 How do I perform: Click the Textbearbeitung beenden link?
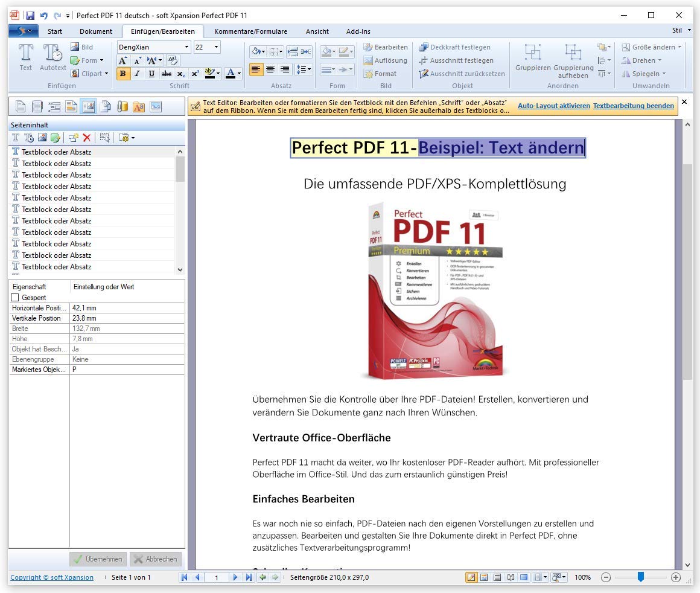click(634, 106)
